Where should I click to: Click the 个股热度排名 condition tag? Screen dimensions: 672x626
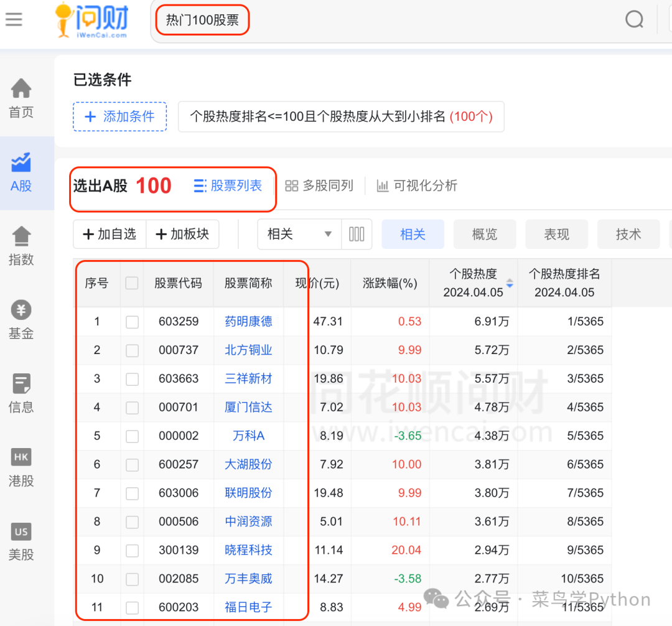[341, 116]
